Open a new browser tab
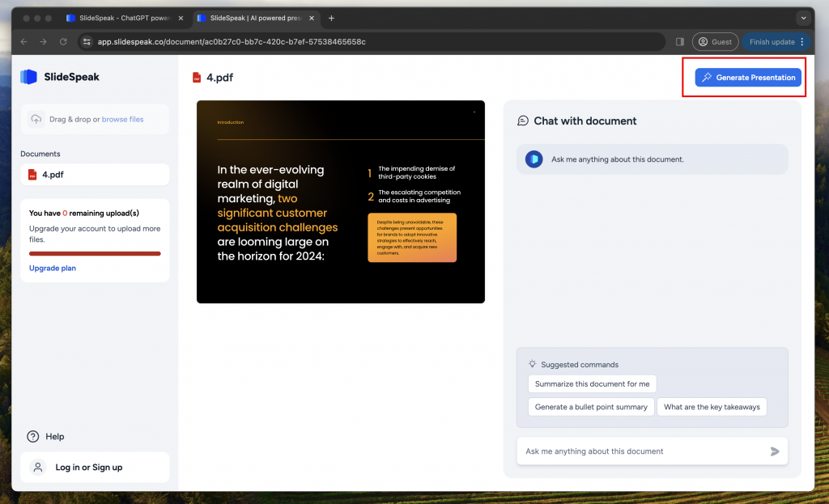 click(331, 18)
